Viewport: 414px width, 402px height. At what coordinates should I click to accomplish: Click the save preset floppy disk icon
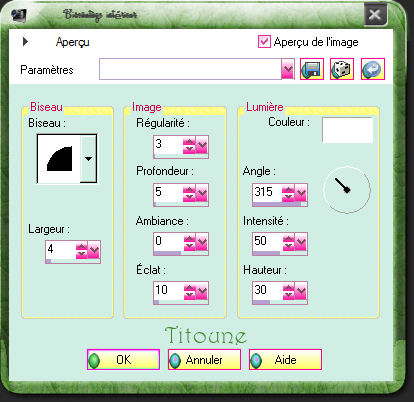coord(312,69)
